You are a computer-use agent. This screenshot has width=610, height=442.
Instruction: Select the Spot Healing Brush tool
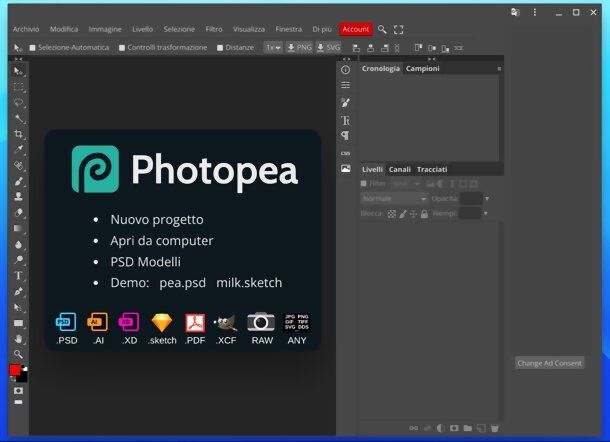click(x=18, y=166)
